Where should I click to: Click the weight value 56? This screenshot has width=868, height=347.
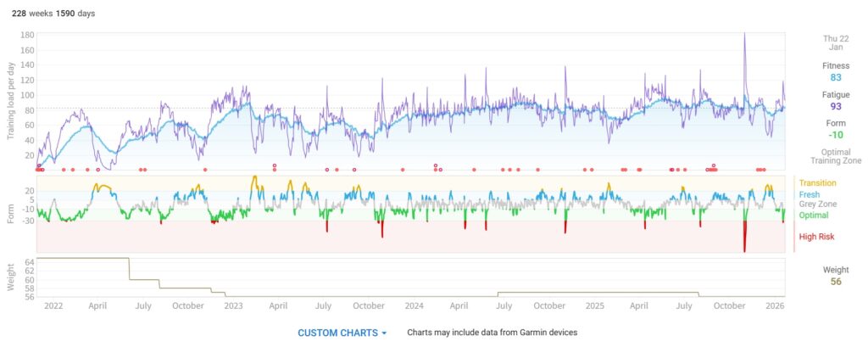pyautogui.click(x=835, y=282)
